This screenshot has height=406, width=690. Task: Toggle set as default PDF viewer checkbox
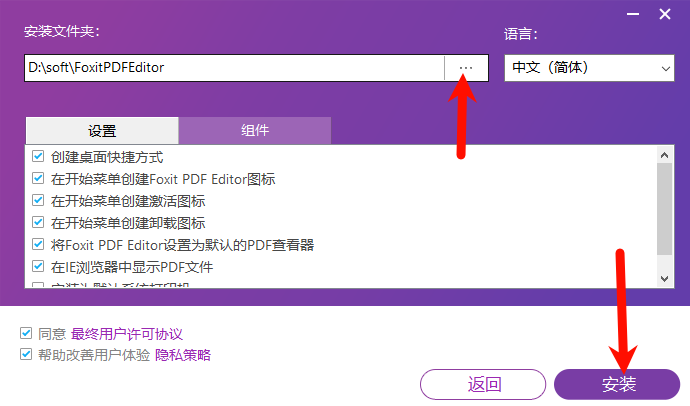point(38,244)
